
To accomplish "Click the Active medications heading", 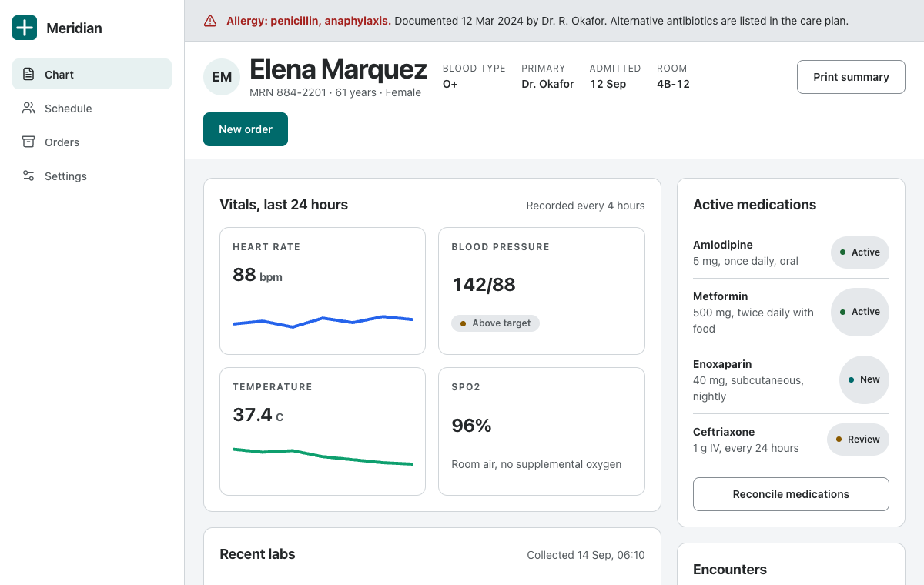I will coord(755,205).
